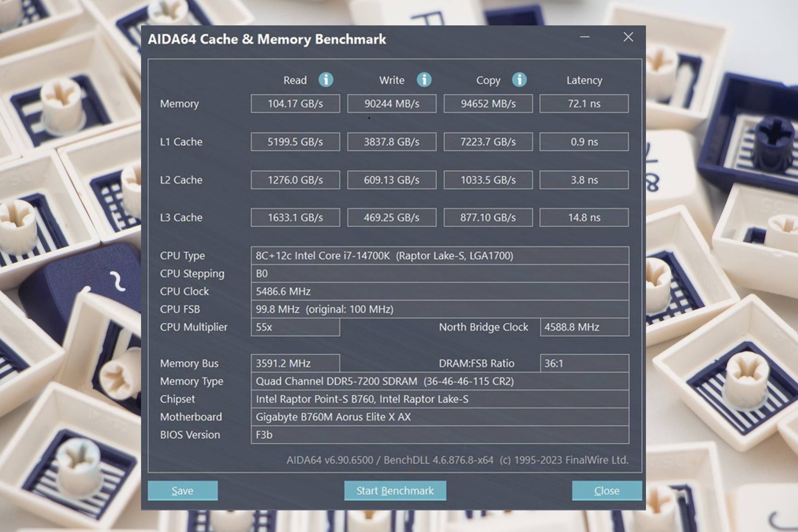
Task: Click the Memory Bus label
Action: point(189,363)
